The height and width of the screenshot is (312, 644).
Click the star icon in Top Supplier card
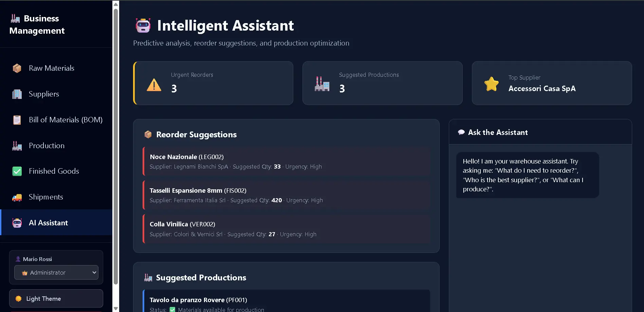(x=491, y=84)
